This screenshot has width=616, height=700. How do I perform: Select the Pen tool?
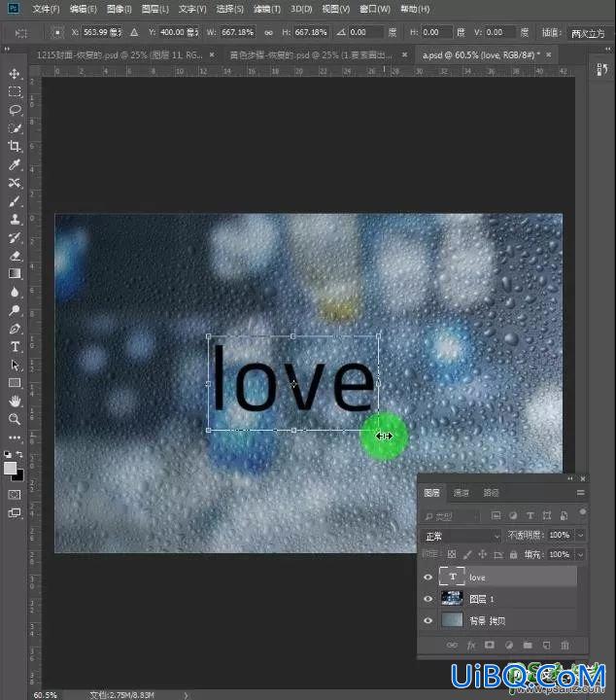pos(15,329)
